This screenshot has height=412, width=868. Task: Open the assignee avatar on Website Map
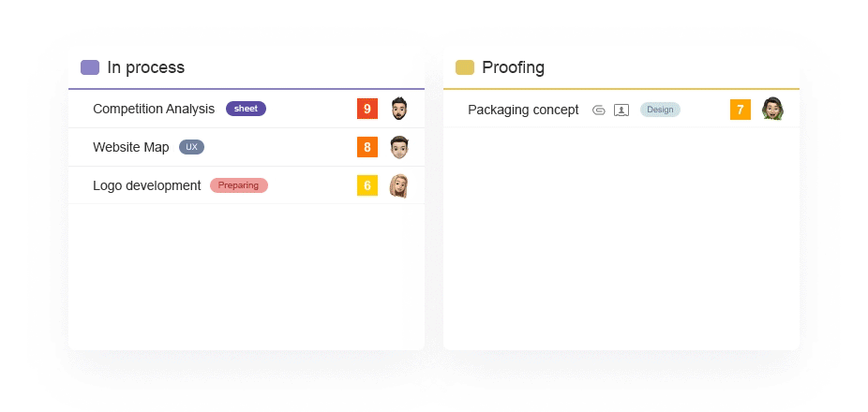click(398, 147)
